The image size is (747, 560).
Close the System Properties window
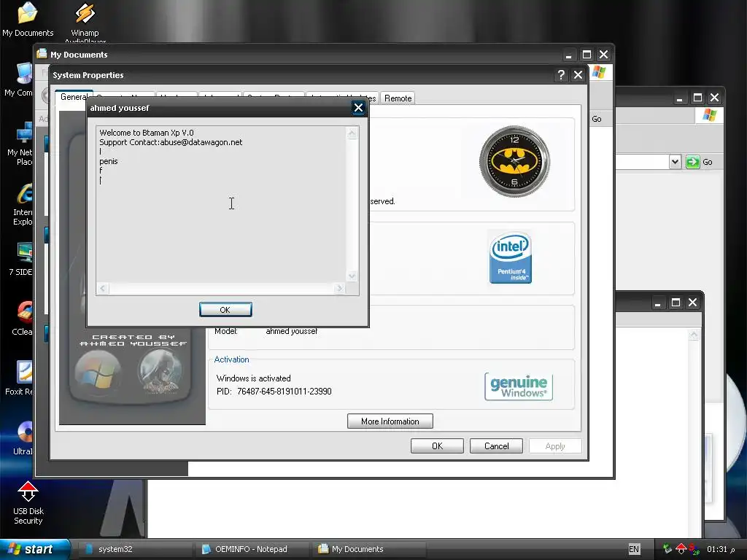click(x=578, y=75)
